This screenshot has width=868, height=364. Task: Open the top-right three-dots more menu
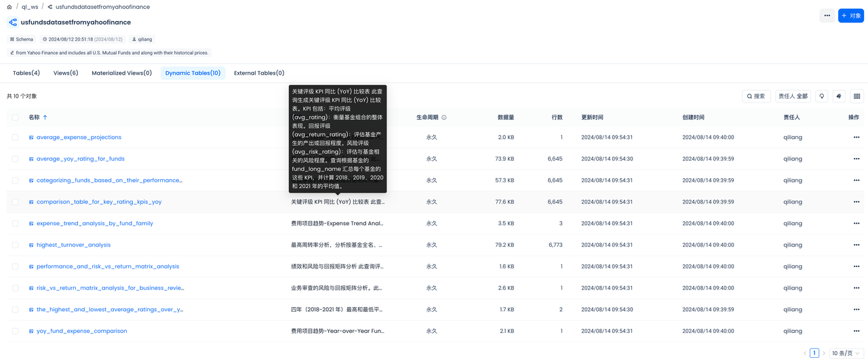pyautogui.click(x=827, y=16)
